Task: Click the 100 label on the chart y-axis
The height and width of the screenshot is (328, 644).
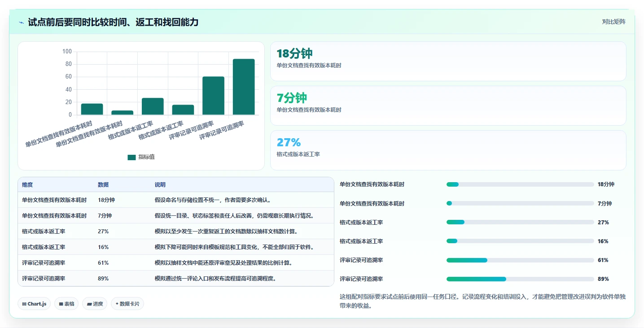Action: (67, 52)
